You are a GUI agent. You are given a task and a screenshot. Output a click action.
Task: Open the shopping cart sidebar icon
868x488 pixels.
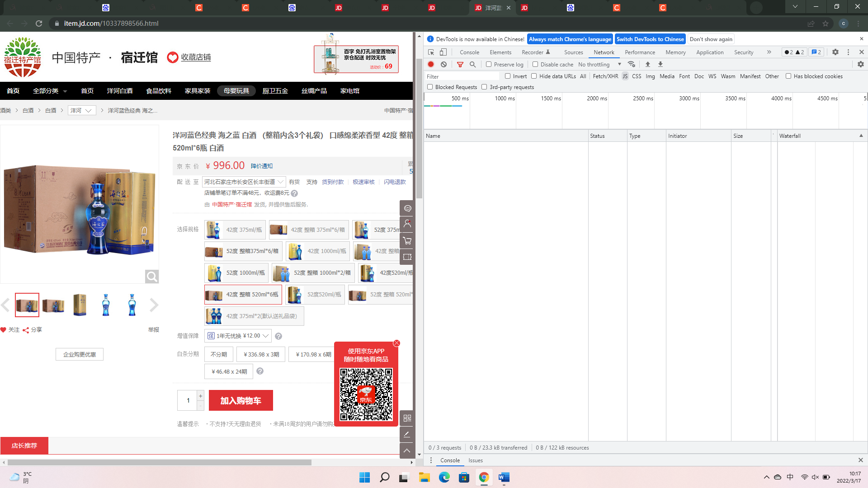(407, 240)
